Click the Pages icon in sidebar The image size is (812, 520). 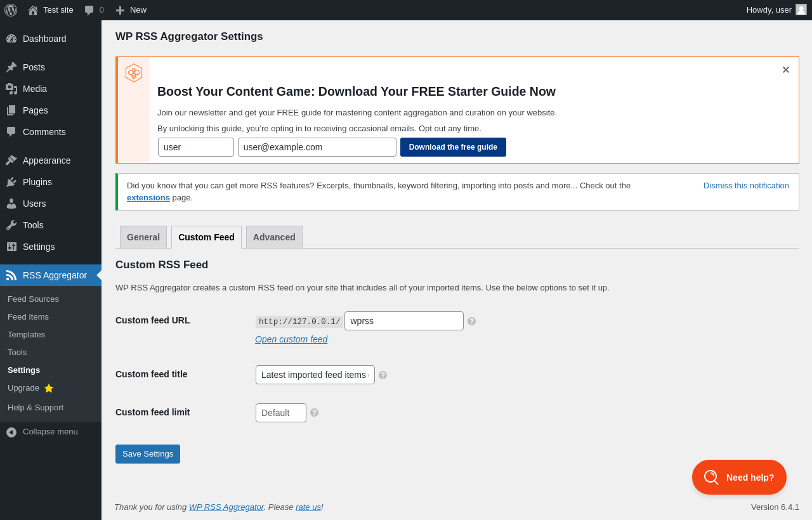point(11,110)
